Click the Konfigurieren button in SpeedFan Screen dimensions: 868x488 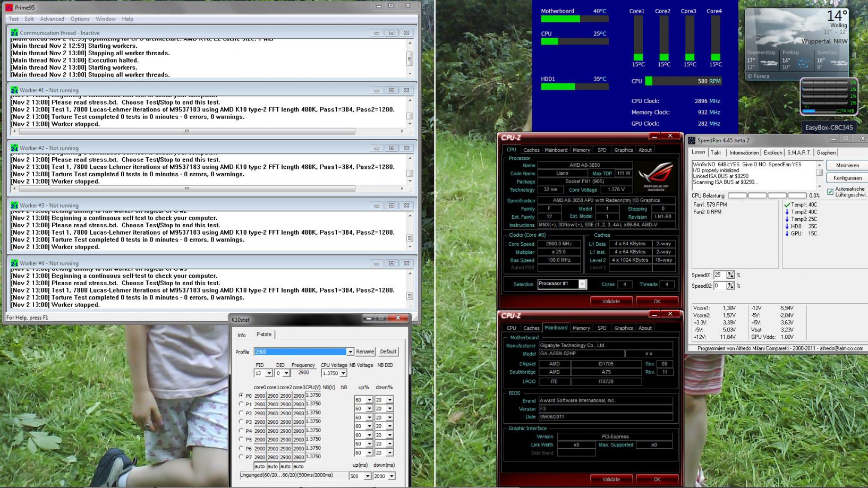point(847,178)
